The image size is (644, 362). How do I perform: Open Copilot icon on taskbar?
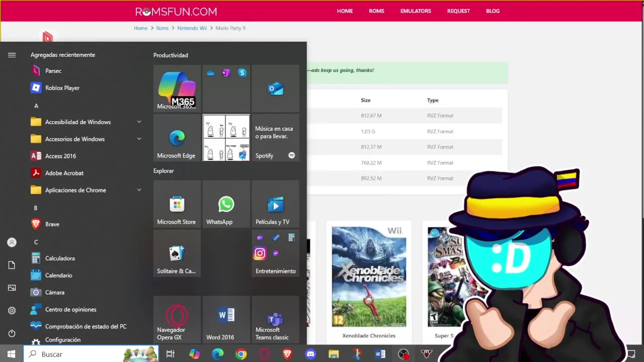pos(194,354)
